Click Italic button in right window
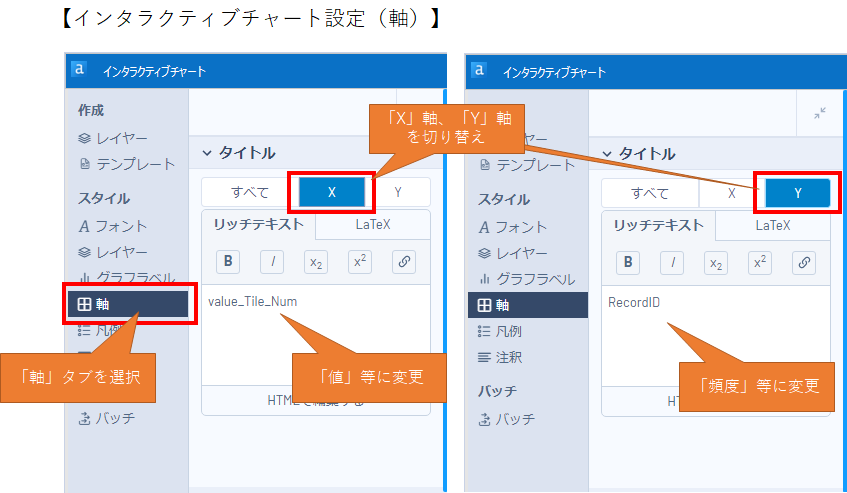 click(x=672, y=263)
